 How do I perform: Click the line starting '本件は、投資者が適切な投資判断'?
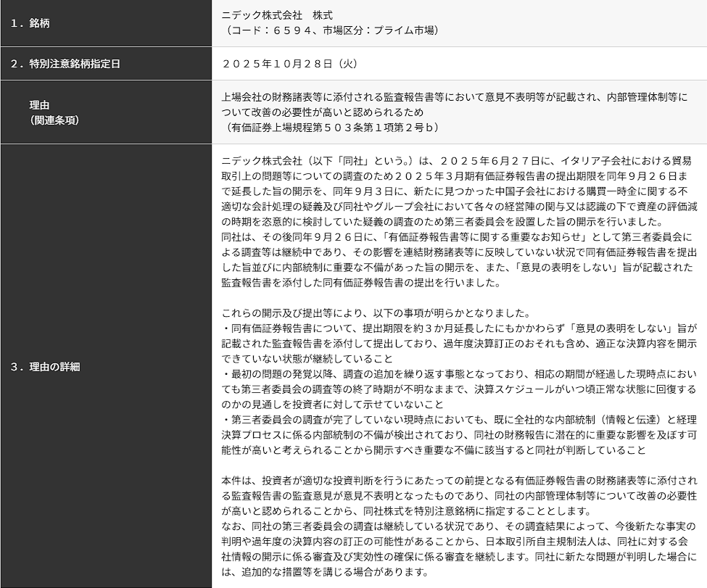point(459,481)
